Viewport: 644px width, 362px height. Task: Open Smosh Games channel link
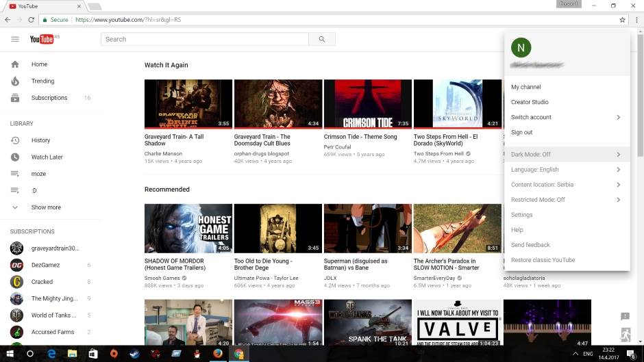[162, 278]
